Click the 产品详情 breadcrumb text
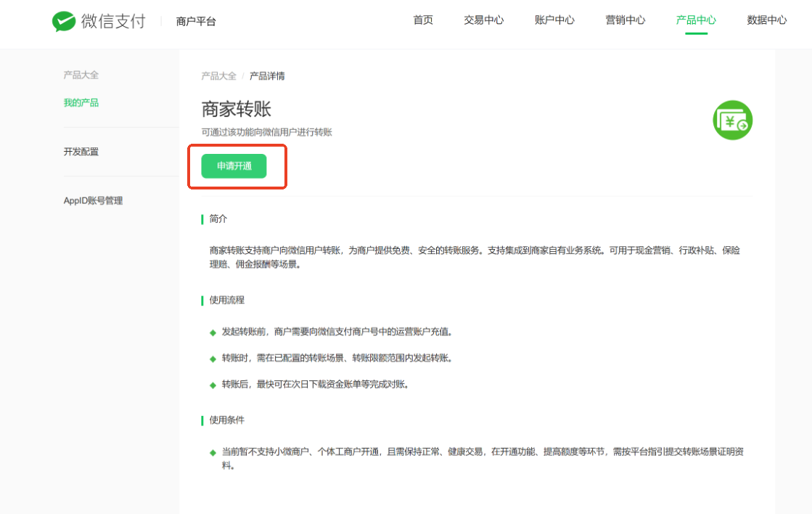 (267, 76)
